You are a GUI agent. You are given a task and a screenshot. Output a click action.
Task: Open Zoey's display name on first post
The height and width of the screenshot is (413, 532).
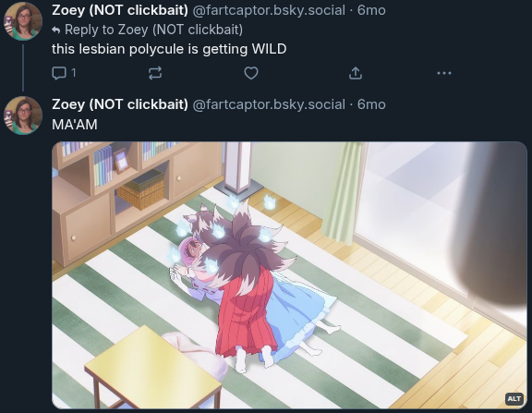pos(120,10)
